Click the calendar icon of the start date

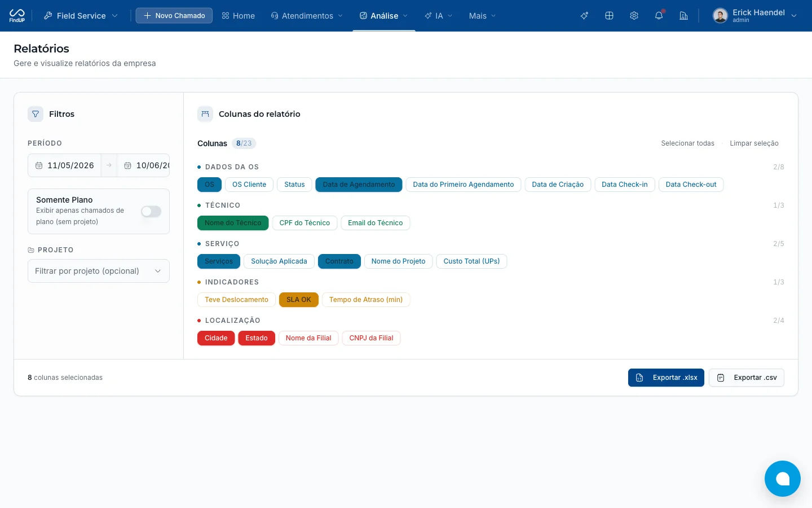(39, 165)
